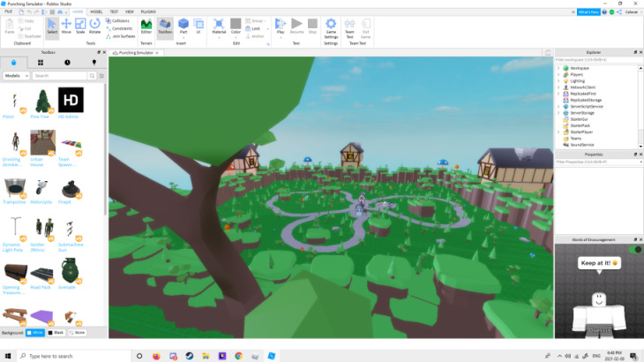Expand the ServerScriptService node
The image size is (644, 362).
[558, 107]
